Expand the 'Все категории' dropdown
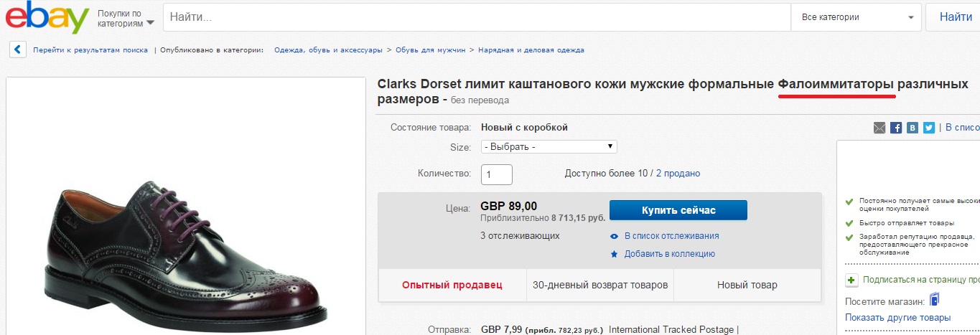 [x=857, y=17]
